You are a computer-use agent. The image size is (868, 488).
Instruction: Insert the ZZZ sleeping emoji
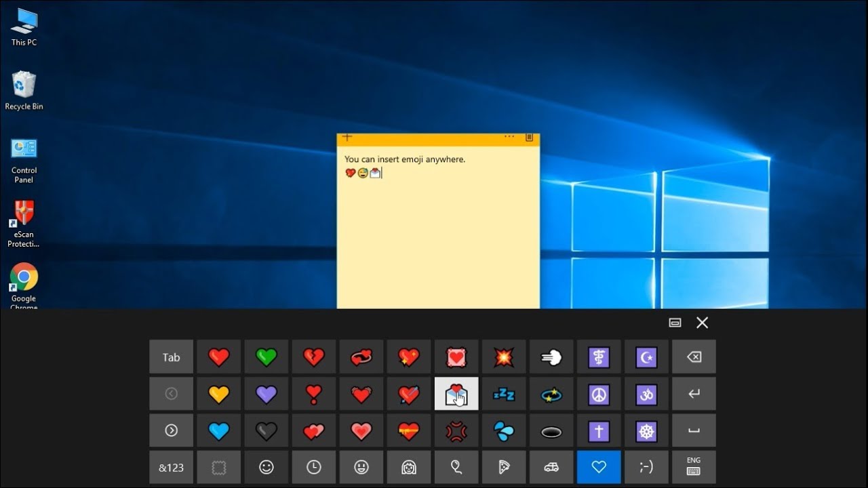[x=503, y=394]
